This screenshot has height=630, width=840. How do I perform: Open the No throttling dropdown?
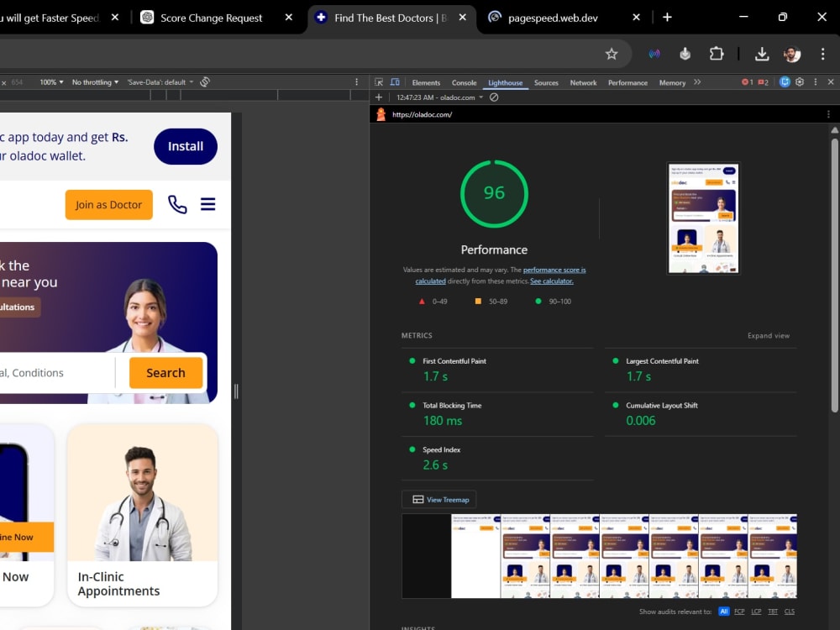click(96, 82)
